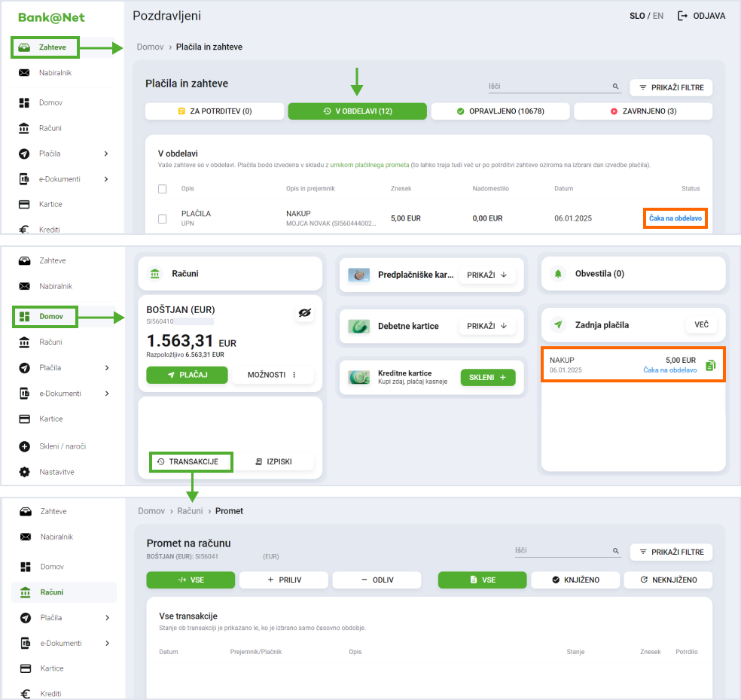The height and width of the screenshot is (700, 741).
Task: Switch language to EN
Action: click(658, 16)
